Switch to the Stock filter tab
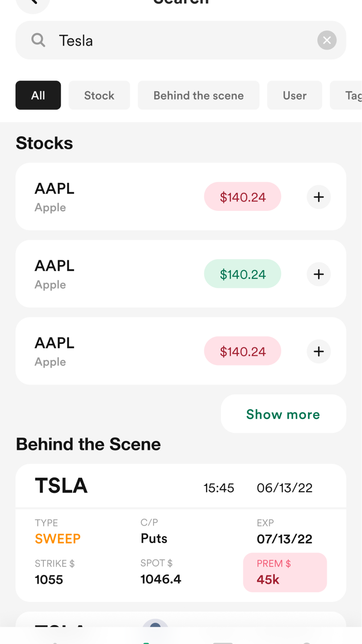The image size is (362, 644). point(99,95)
